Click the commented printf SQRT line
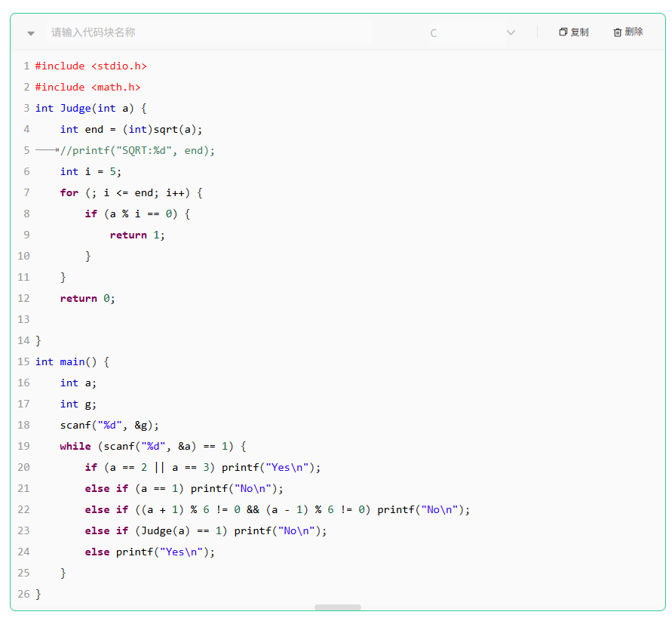Viewport: 672px width, 621px height. click(x=137, y=150)
